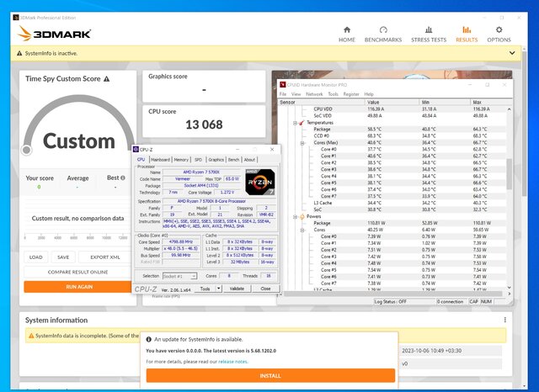Go to the Home icon in 3DMark
Screen dimensions: 539x392
(347, 30)
